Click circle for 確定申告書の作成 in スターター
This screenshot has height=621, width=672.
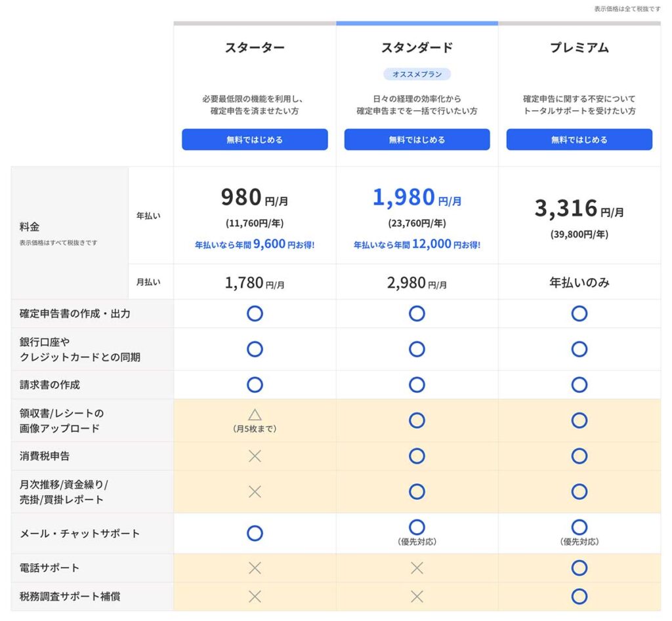pos(255,313)
